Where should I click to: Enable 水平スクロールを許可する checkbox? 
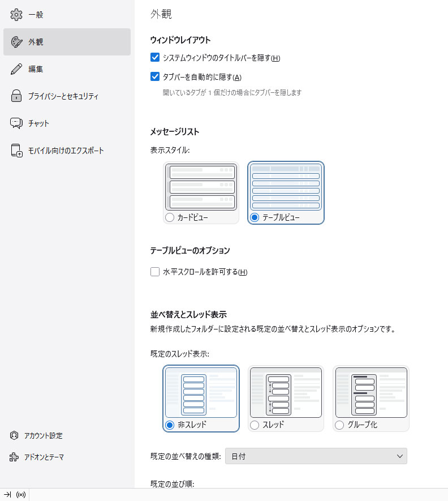155,272
